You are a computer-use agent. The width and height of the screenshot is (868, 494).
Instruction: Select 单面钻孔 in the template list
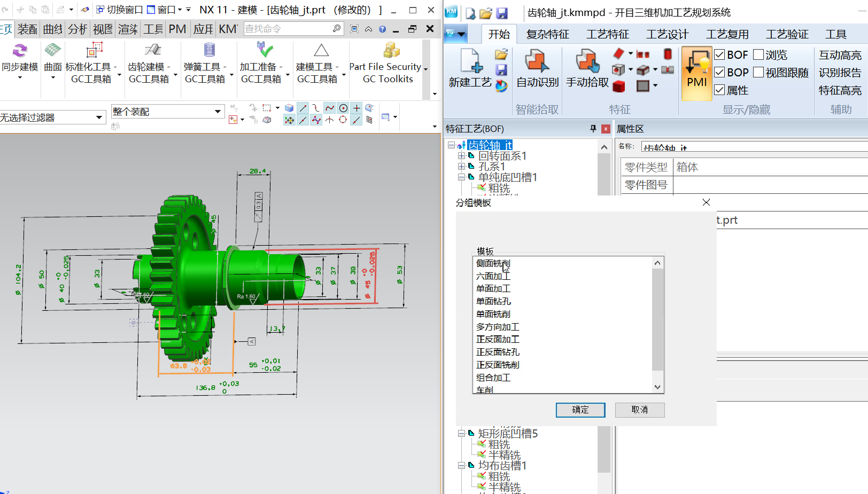[493, 301]
